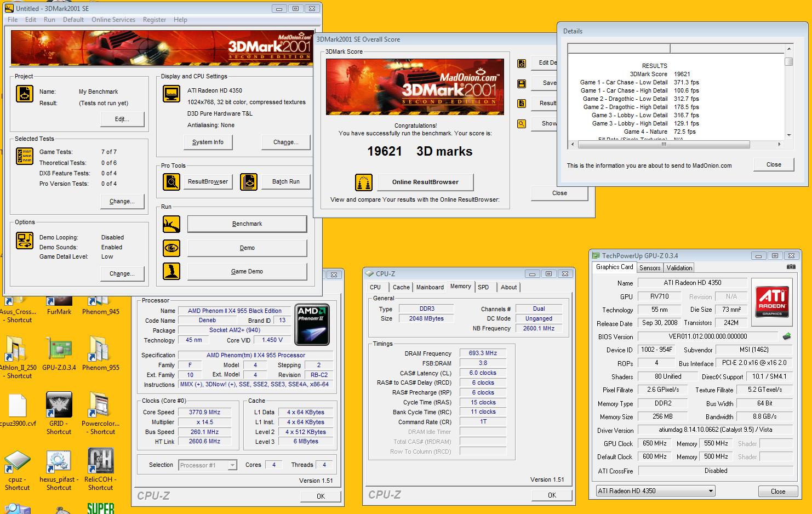Click Change... button under Selected Tests
The height and width of the screenshot is (514, 812).
[x=122, y=201]
